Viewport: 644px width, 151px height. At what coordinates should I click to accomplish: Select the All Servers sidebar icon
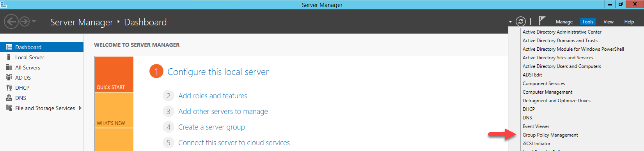[9, 67]
